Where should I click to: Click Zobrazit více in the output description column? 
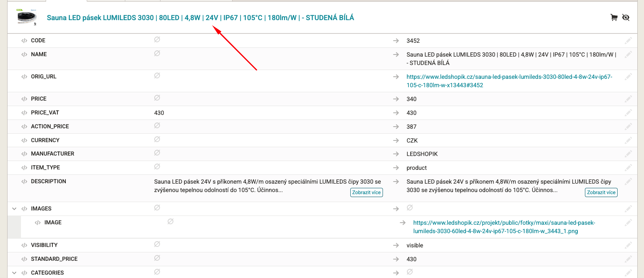[601, 192]
